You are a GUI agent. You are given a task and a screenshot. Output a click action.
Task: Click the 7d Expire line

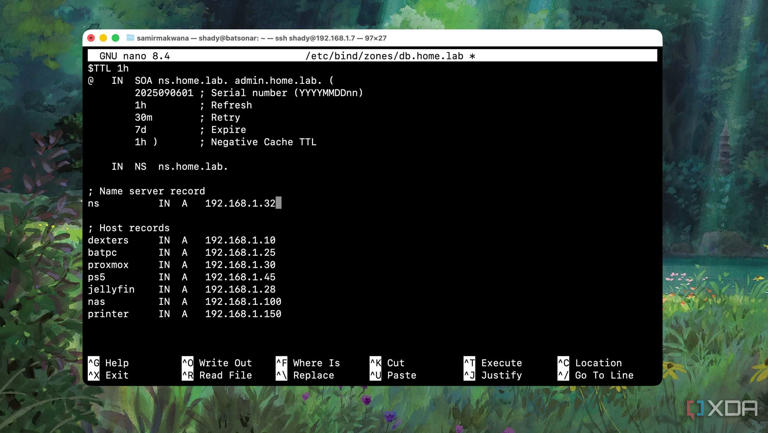click(191, 129)
